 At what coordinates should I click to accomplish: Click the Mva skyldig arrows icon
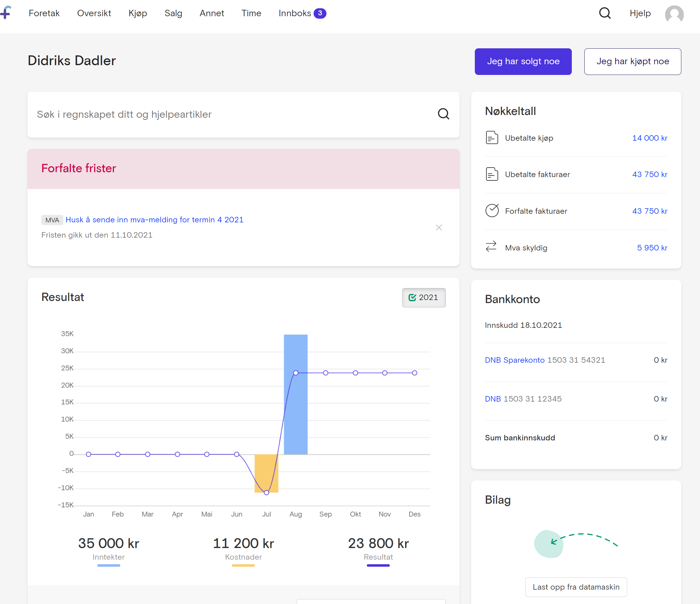point(491,246)
